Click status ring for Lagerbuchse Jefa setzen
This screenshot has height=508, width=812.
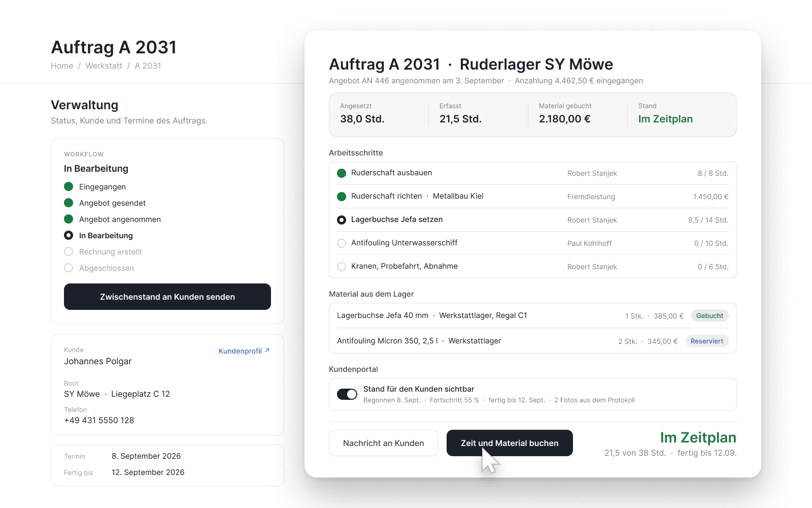click(342, 220)
